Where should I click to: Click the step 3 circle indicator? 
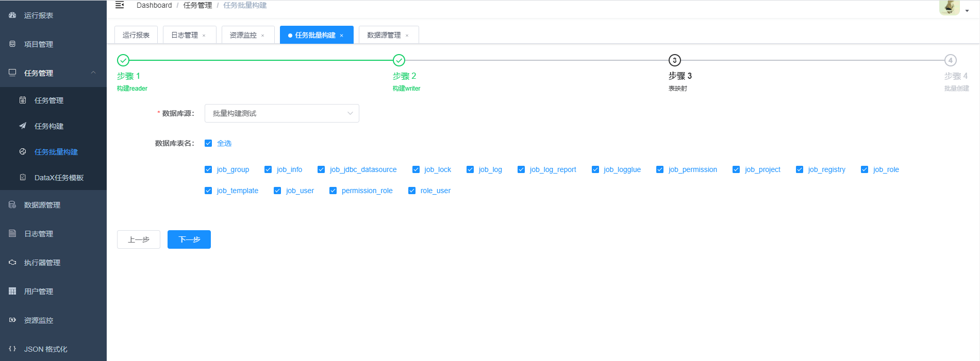(675, 60)
